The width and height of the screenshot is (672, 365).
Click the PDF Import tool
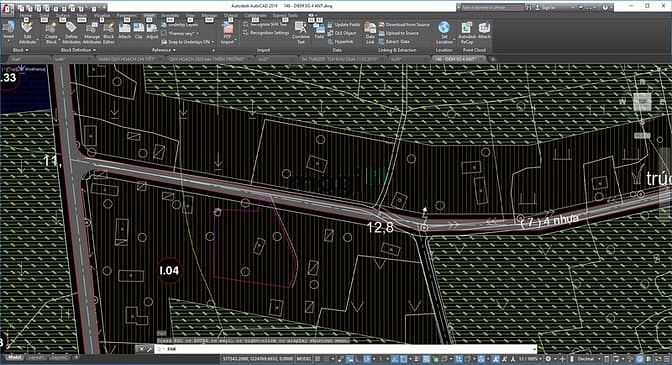(228, 33)
